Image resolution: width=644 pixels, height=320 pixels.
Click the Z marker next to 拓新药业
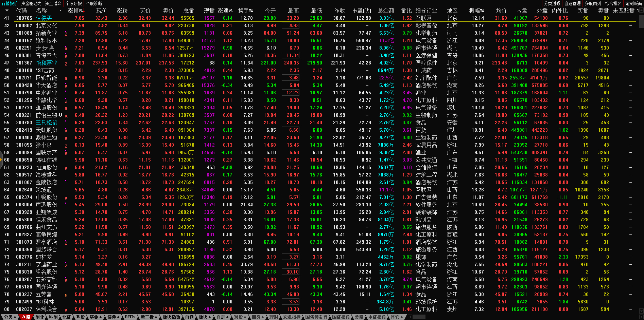(66, 34)
